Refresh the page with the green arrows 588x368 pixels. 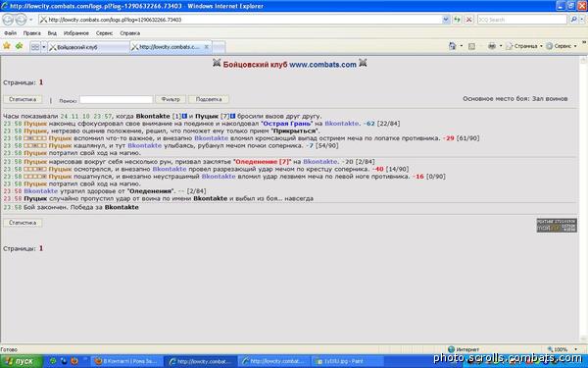click(457, 20)
